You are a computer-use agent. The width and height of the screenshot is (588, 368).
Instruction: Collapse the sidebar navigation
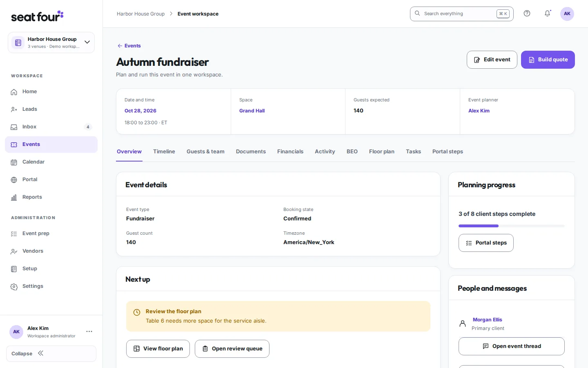(x=51, y=354)
